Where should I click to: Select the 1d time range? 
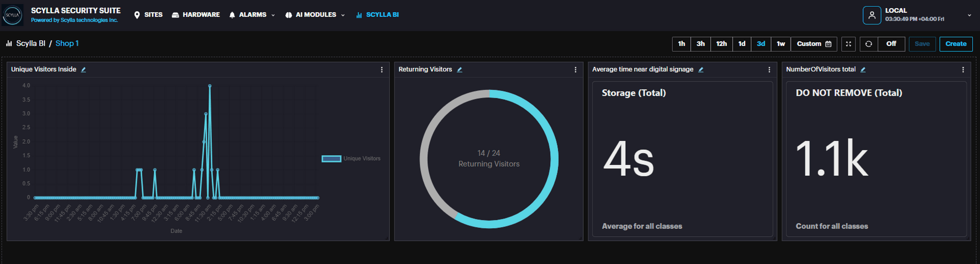[742, 44]
